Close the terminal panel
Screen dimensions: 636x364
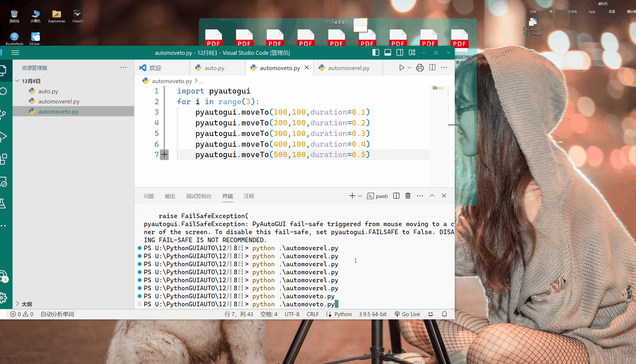[x=444, y=196]
